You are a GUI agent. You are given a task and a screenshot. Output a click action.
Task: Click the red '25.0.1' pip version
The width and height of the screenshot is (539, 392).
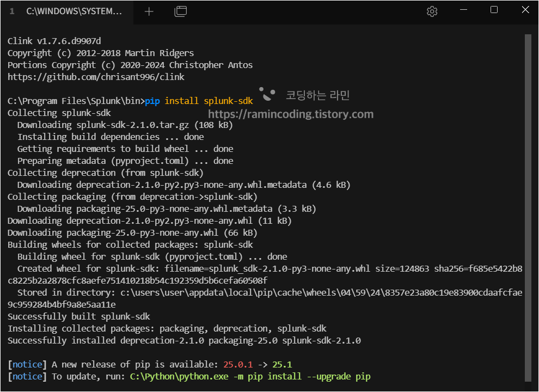[x=238, y=364]
